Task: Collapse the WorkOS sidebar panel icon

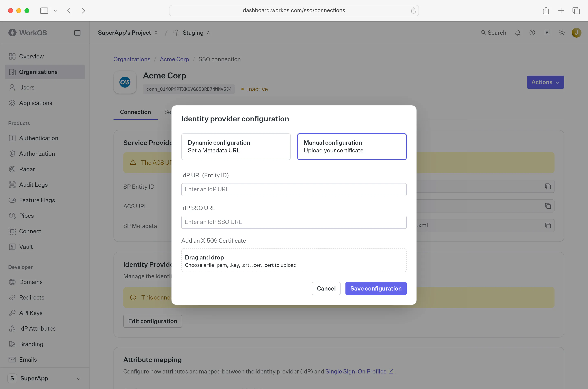Action: pyautogui.click(x=77, y=33)
